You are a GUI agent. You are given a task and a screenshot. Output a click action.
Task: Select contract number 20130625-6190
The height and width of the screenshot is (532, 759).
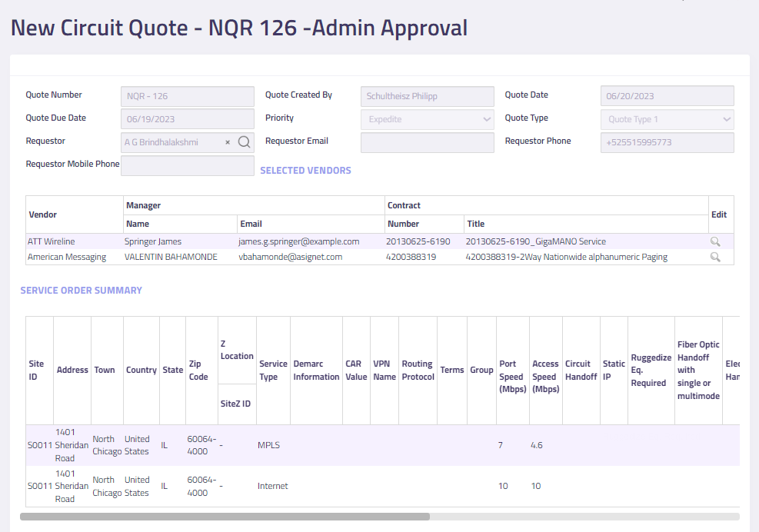[x=418, y=241]
